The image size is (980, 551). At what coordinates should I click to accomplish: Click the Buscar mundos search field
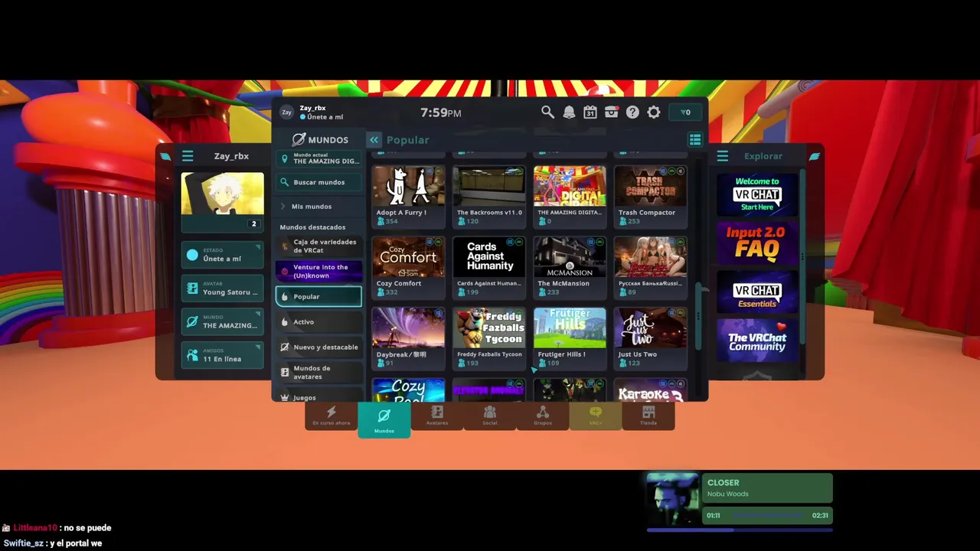tap(319, 182)
